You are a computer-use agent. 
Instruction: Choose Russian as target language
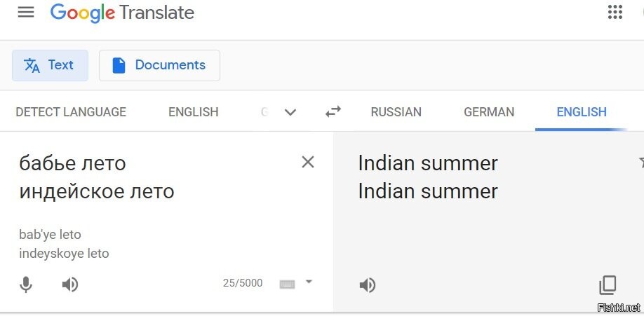pyautogui.click(x=396, y=112)
